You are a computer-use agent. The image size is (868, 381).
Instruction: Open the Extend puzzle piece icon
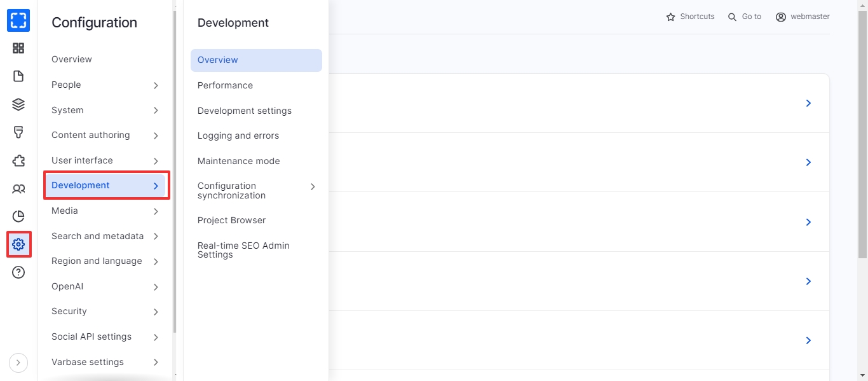18,160
